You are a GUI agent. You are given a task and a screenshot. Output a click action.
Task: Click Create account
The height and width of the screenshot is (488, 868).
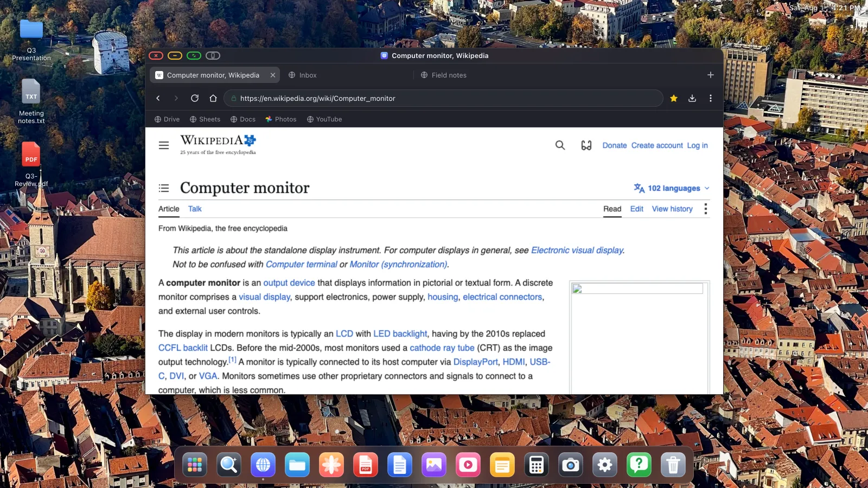[x=657, y=145]
